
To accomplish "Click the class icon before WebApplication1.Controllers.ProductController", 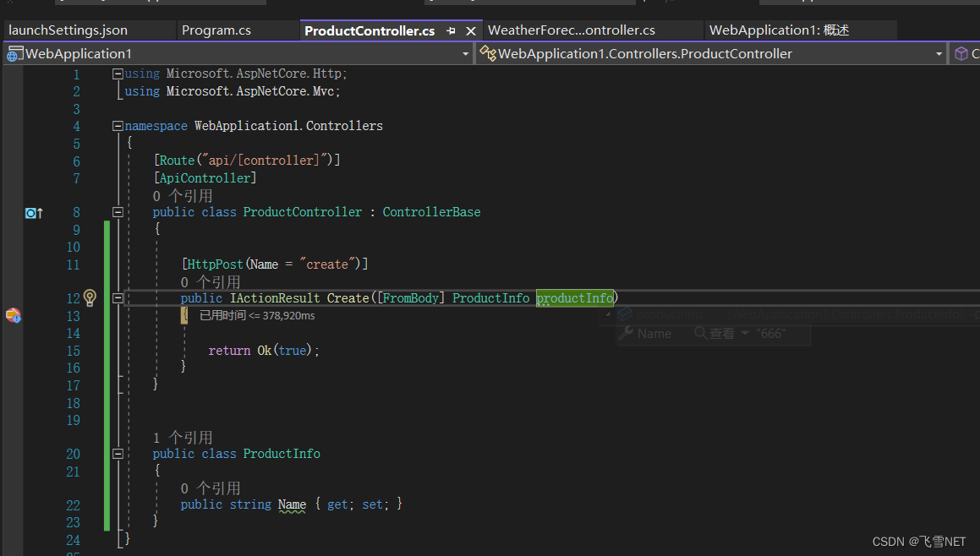I will [488, 52].
